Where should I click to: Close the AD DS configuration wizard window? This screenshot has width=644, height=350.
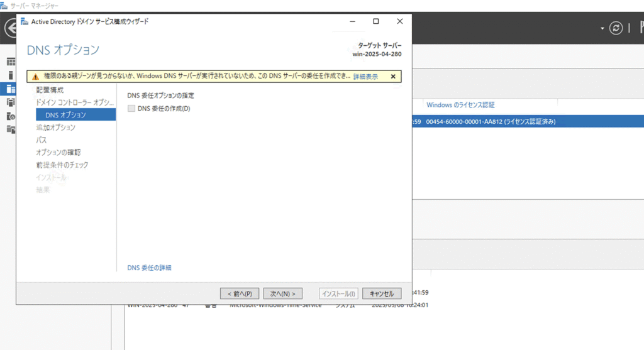click(399, 21)
